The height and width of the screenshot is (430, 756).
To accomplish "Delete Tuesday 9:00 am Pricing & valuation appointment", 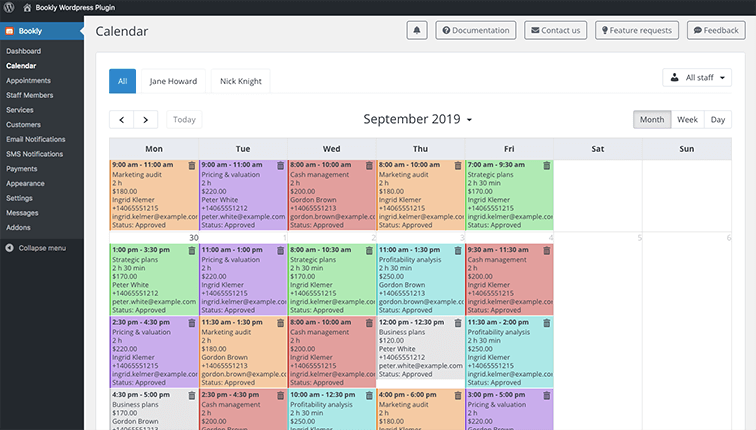I will click(280, 165).
